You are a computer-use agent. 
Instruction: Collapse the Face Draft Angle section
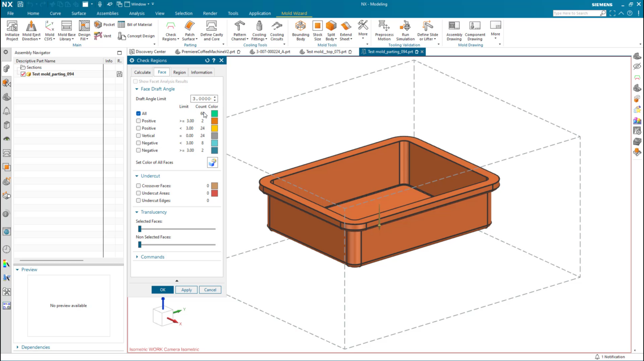click(x=136, y=89)
